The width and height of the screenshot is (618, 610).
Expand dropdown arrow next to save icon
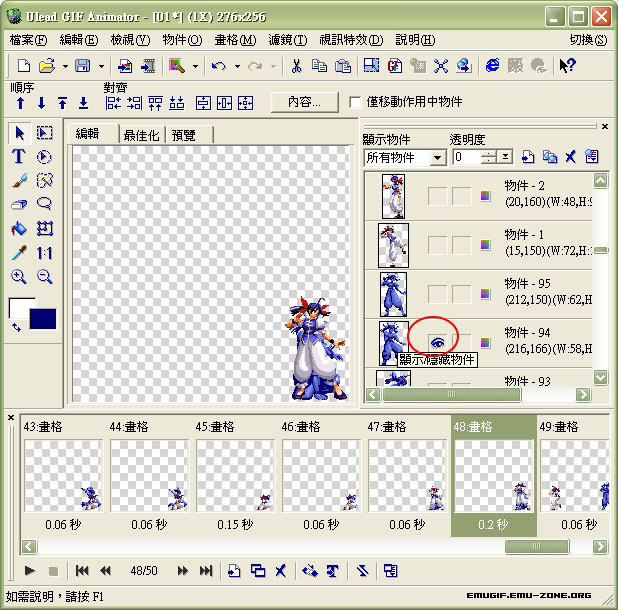click(x=101, y=67)
